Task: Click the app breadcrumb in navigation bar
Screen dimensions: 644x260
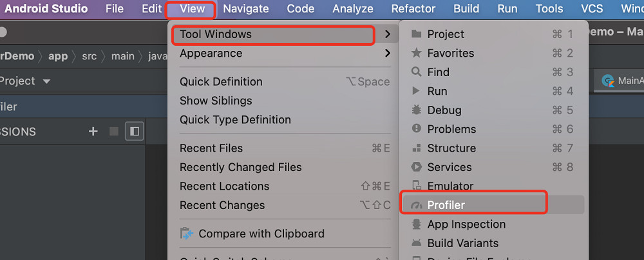Action: tap(58, 56)
